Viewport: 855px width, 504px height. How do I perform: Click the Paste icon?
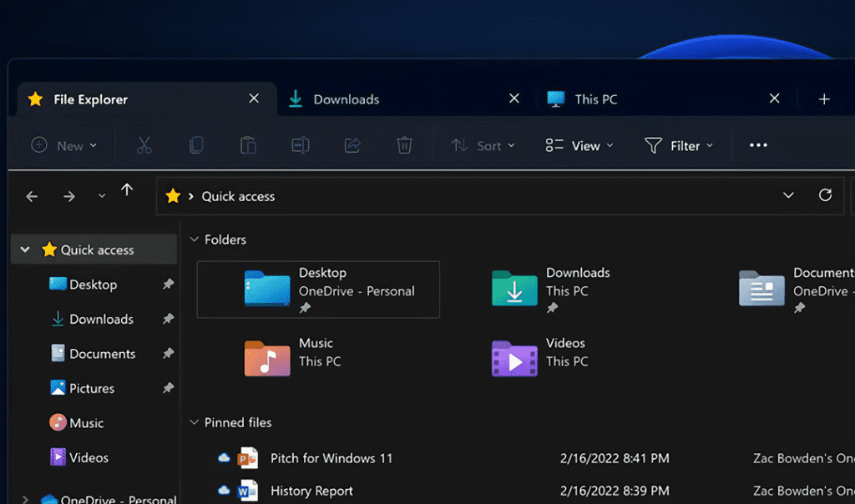click(x=247, y=145)
